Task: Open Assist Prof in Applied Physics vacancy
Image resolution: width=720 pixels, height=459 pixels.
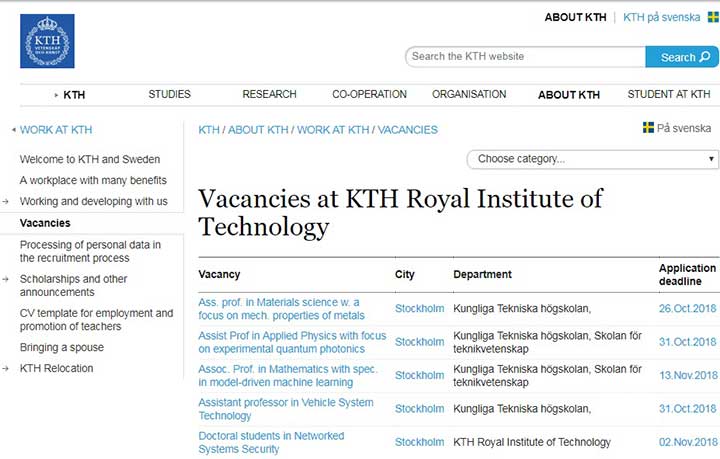Action: 292,342
